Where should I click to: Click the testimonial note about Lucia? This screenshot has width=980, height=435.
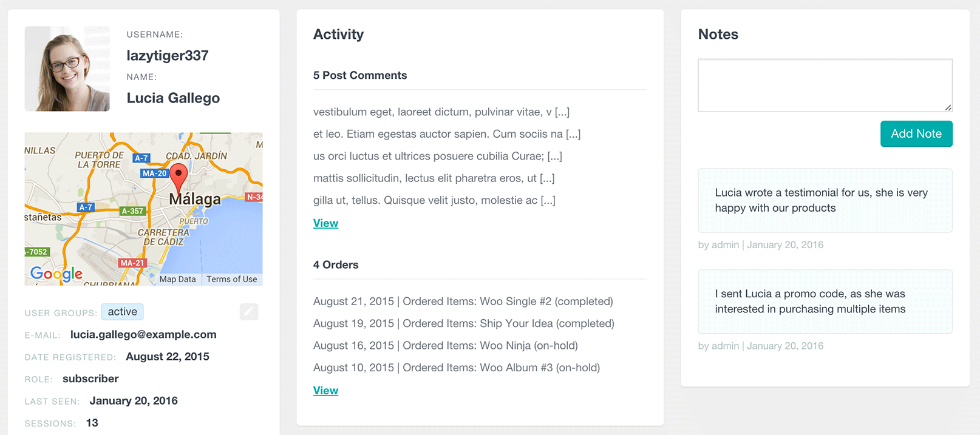pos(825,200)
